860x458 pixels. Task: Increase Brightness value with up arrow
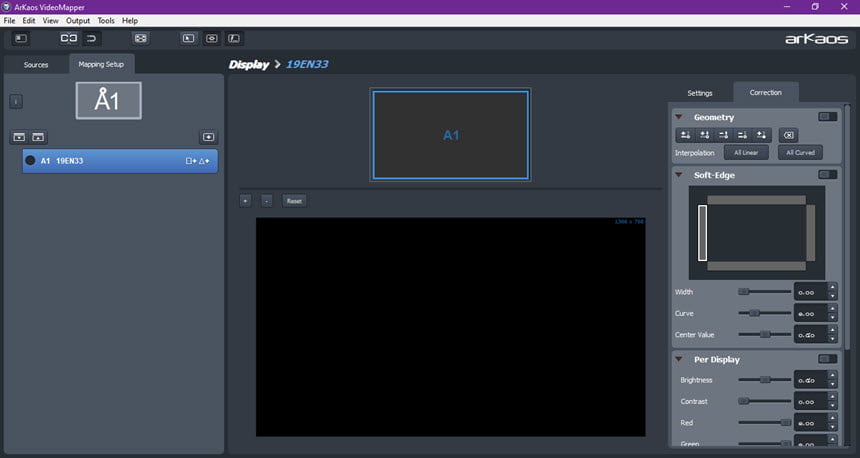tap(832, 376)
